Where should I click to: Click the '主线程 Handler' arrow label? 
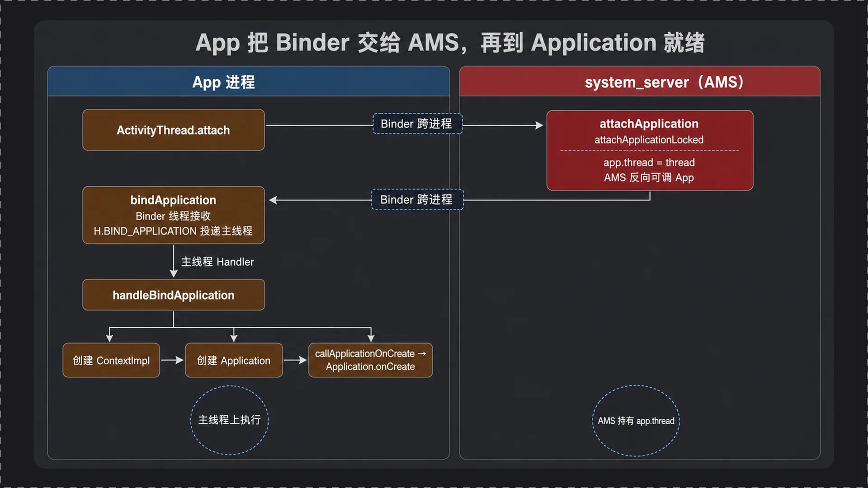217,262
